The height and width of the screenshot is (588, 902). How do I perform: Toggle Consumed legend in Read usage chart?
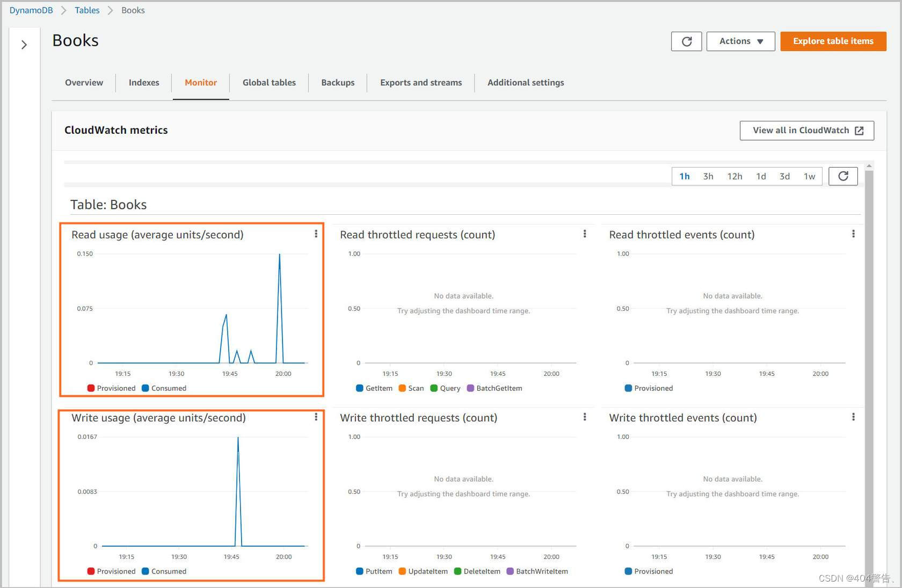tap(164, 388)
